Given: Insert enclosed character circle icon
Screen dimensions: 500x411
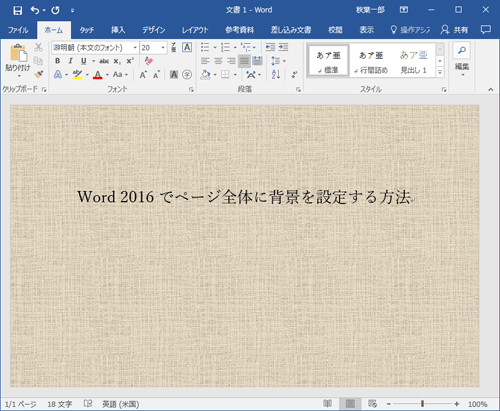Looking at the screenshot, I should 187,75.
